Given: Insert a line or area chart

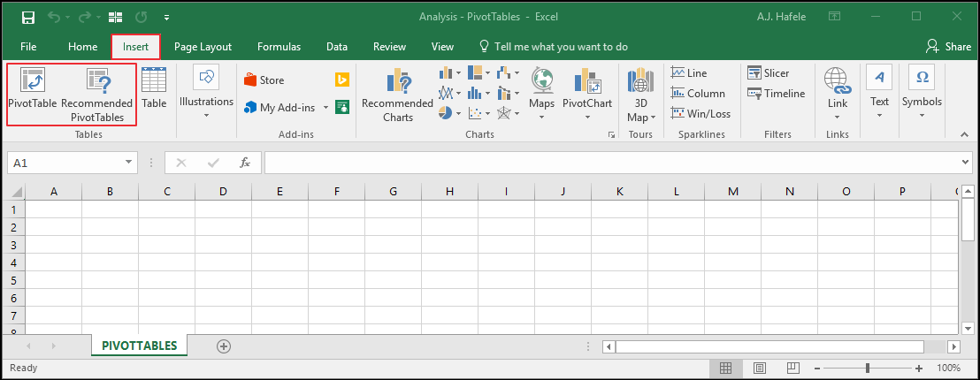Looking at the screenshot, I should coord(449,93).
